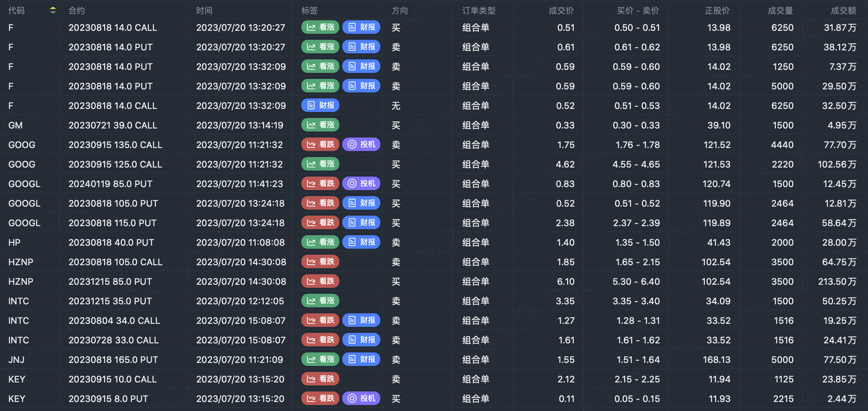Click the 正股价 column header
The image size is (868, 411).
tap(717, 11)
